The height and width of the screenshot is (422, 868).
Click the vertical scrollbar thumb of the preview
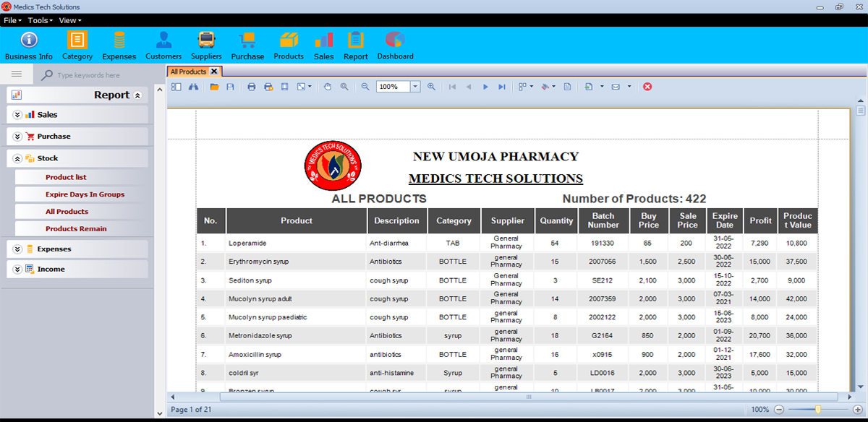coord(861,111)
